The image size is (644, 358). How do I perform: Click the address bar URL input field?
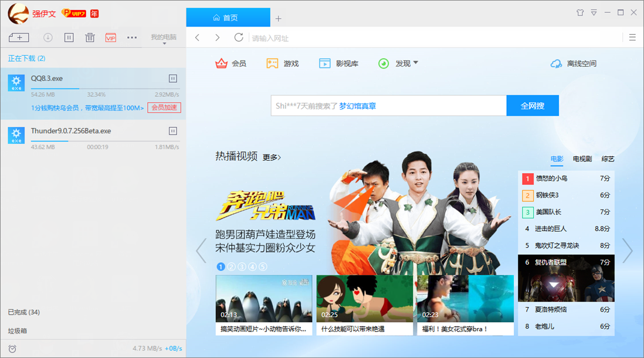coord(411,38)
